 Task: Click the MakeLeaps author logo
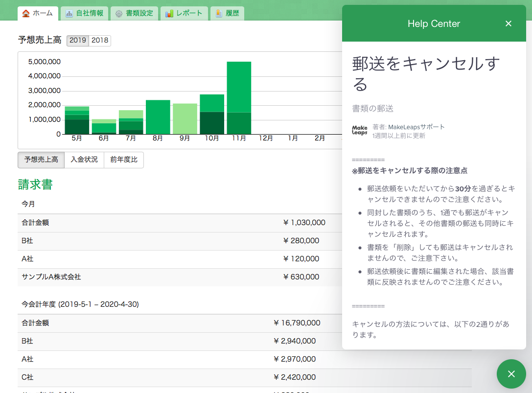pyautogui.click(x=360, y=131)
